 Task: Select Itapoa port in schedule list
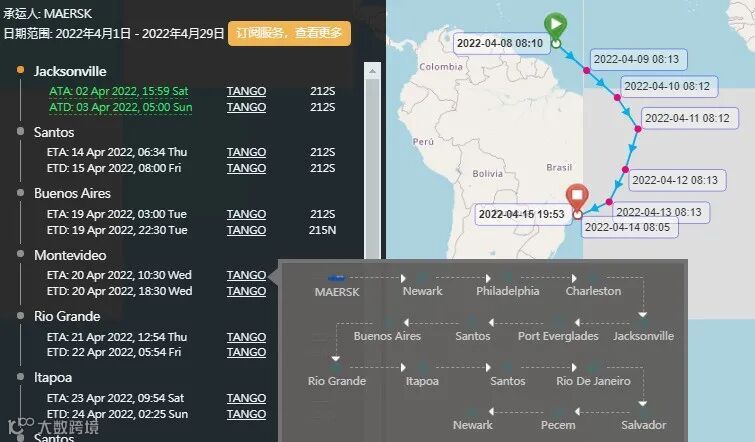[x=53, y=377]
